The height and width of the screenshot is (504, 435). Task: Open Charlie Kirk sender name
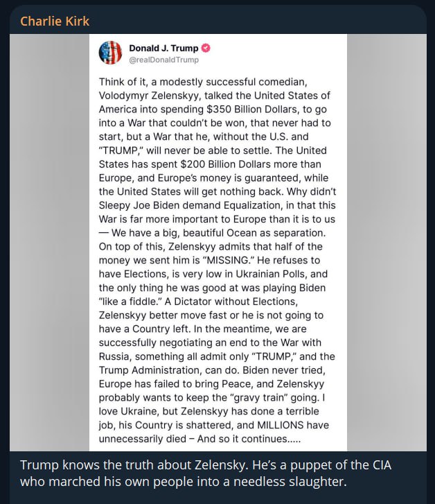coord(55,21)
